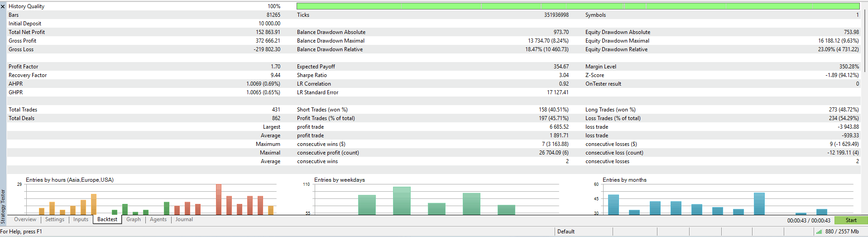Show the Graph tab
868x237 pixels.
click(x=134, y=219)
